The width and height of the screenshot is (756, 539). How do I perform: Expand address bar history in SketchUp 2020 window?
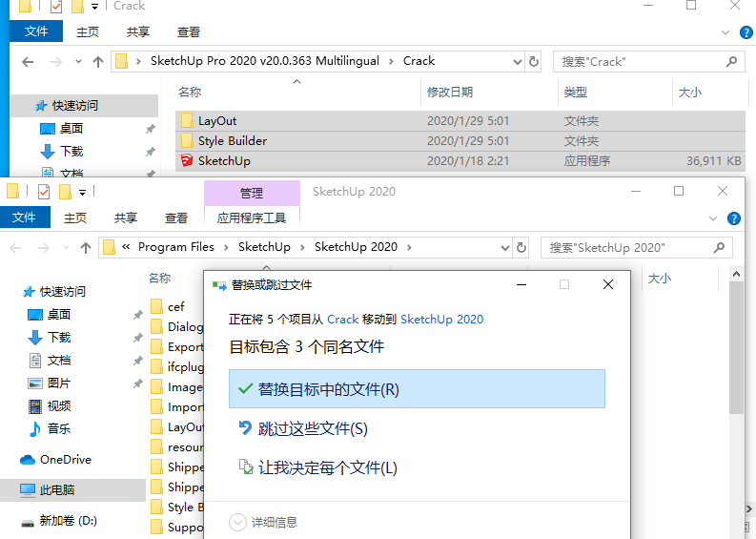505,248
